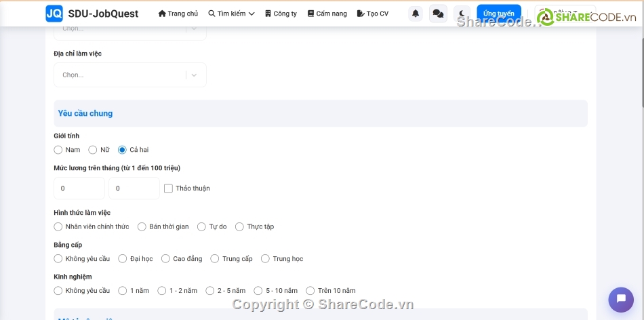Select Nhân viên chính thức work type

pyautogui.click(x=58, y=226)
